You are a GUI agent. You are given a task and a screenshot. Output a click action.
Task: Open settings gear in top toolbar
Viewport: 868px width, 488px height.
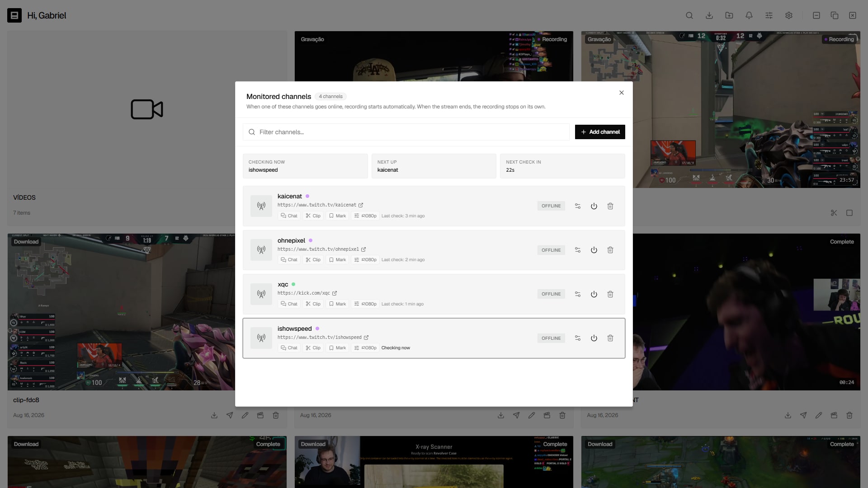coord(789,15)
